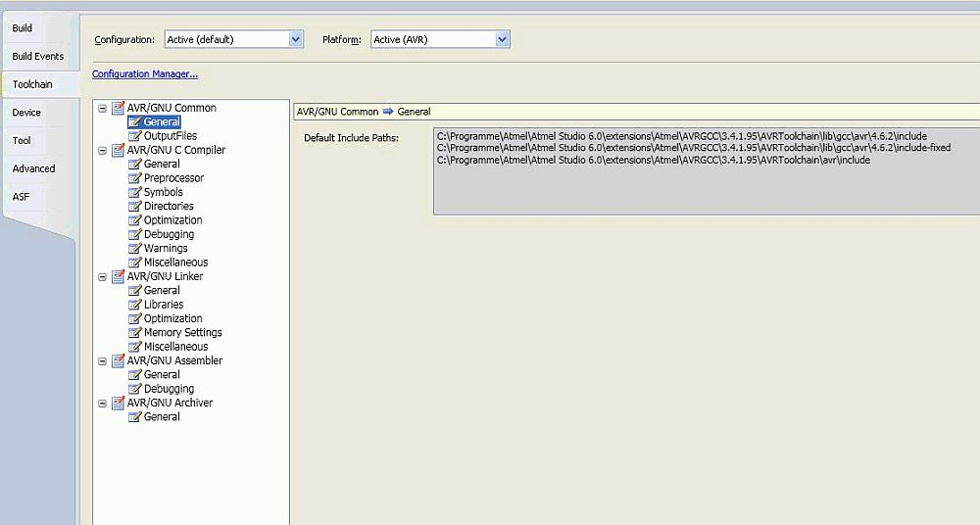This screenshot has height=525, width=980.
Task: Click the C Compiler Debugging icon
Action: 134,234
